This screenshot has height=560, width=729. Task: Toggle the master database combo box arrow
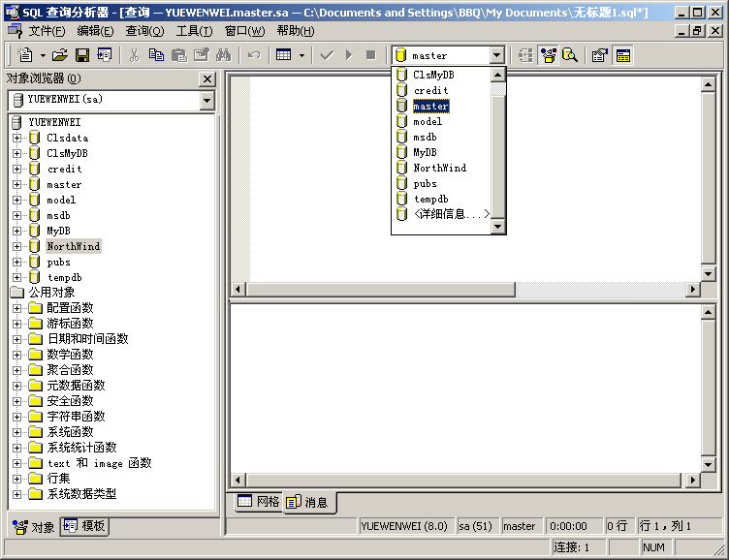tap(497, 55)
